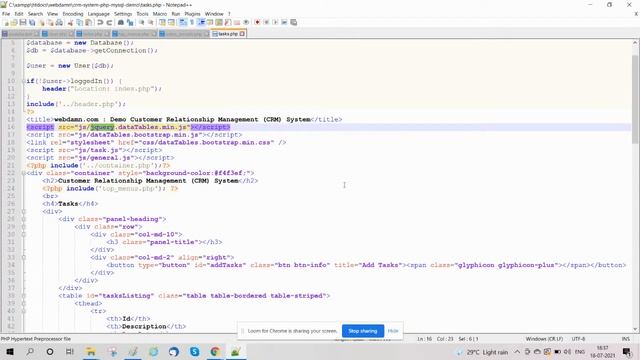Click the Open file toolbar icon

point(14,22)
